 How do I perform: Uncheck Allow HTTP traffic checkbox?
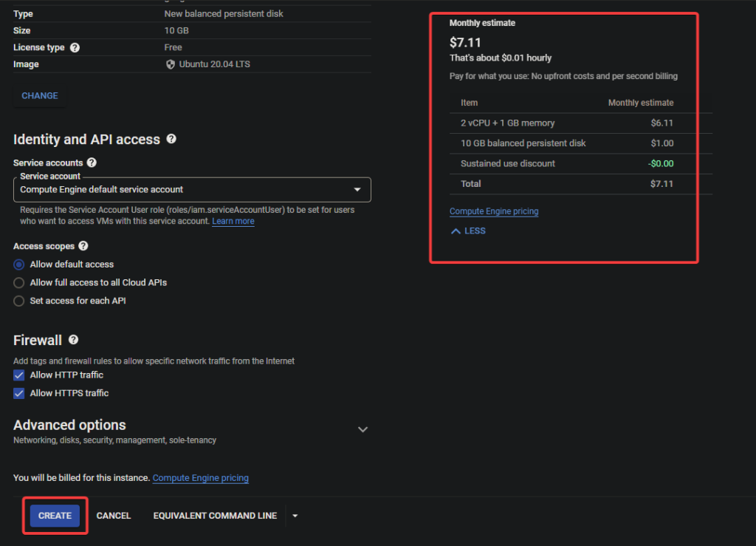(x=19, y=375)
